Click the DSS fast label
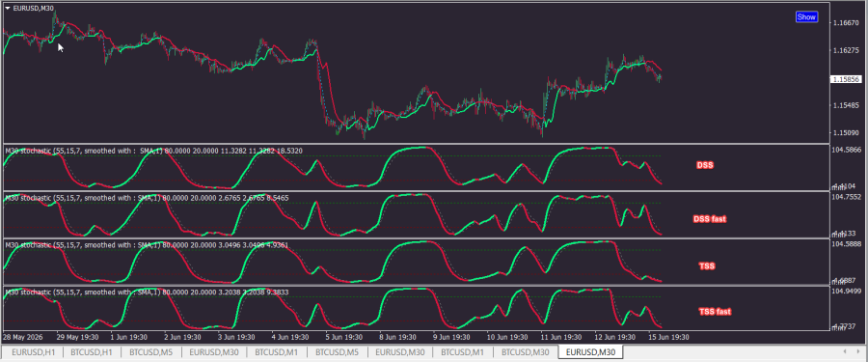The width and height of the screenshot is (868, 362). [x=710, y=219]
